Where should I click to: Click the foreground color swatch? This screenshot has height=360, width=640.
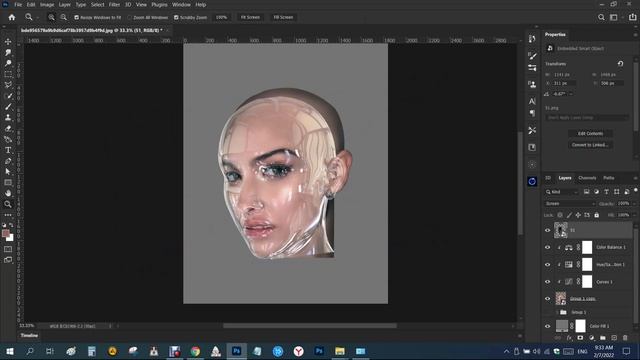click(x=6, y=233)
